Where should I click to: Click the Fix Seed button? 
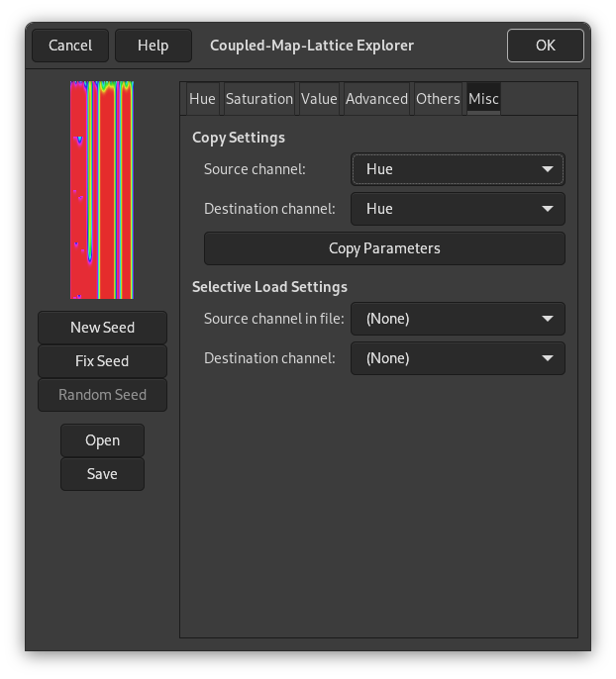point(102,361)
